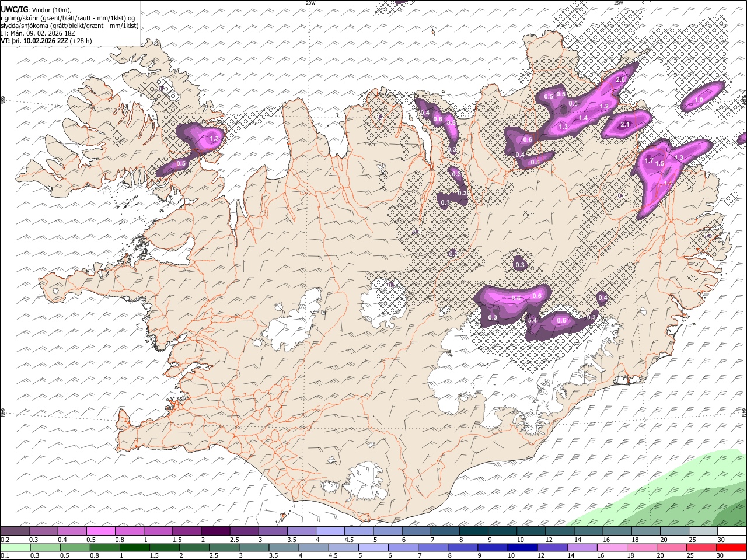Image resolution: width=747 pixels, height=560 pixels.
Task: Select the pale green 0.1 legend swatch
Action: (x=15, y=547)
